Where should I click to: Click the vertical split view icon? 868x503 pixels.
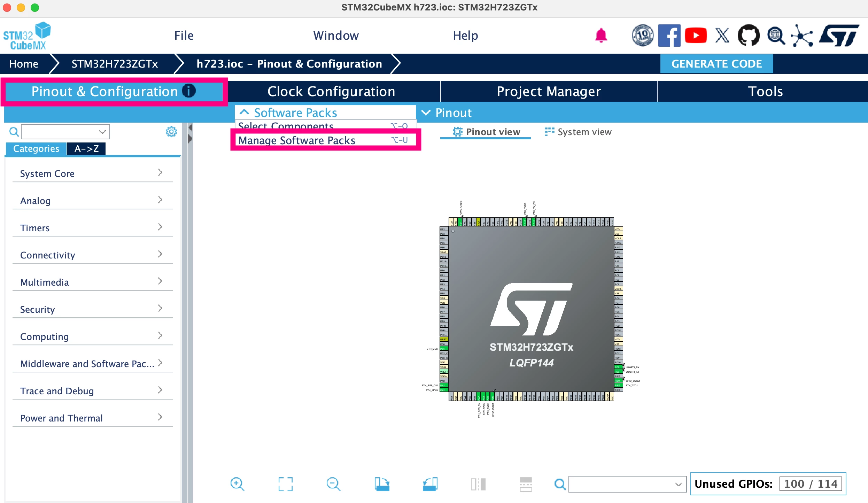(478, 484)
